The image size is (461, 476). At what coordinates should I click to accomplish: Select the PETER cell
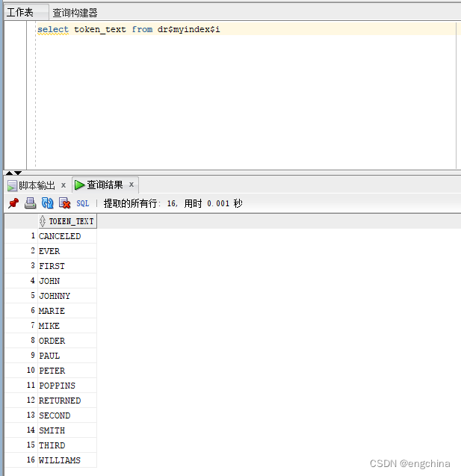click(67, 371)
